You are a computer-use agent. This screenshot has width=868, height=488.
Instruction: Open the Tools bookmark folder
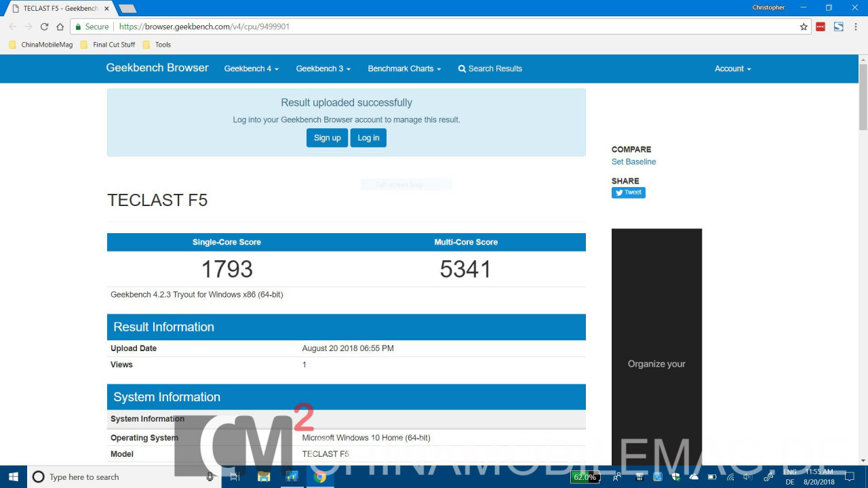click(x=157, y=45)
